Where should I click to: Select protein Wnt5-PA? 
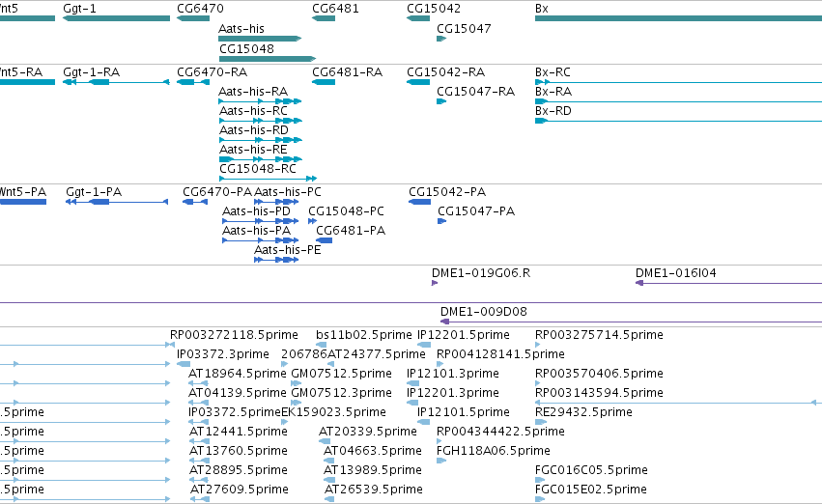tap(23, 192)
